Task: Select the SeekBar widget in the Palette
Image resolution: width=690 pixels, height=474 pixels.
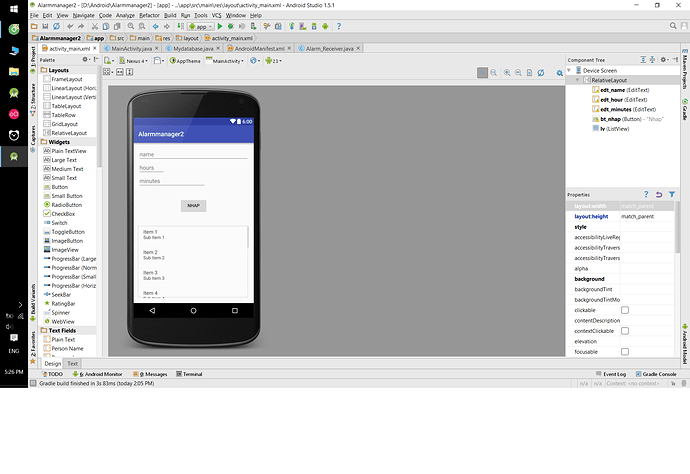Action: 60,294
